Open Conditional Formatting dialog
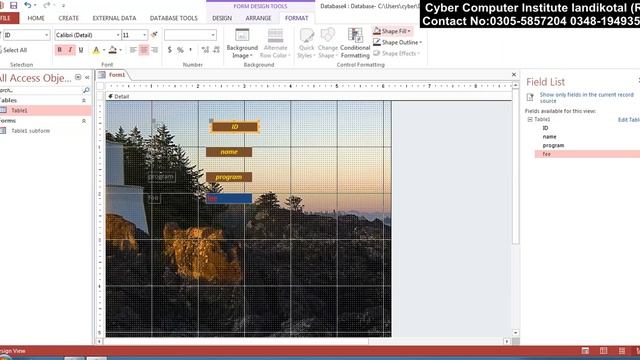The height and width of the screenshot is (360, 640). point(355,44)
